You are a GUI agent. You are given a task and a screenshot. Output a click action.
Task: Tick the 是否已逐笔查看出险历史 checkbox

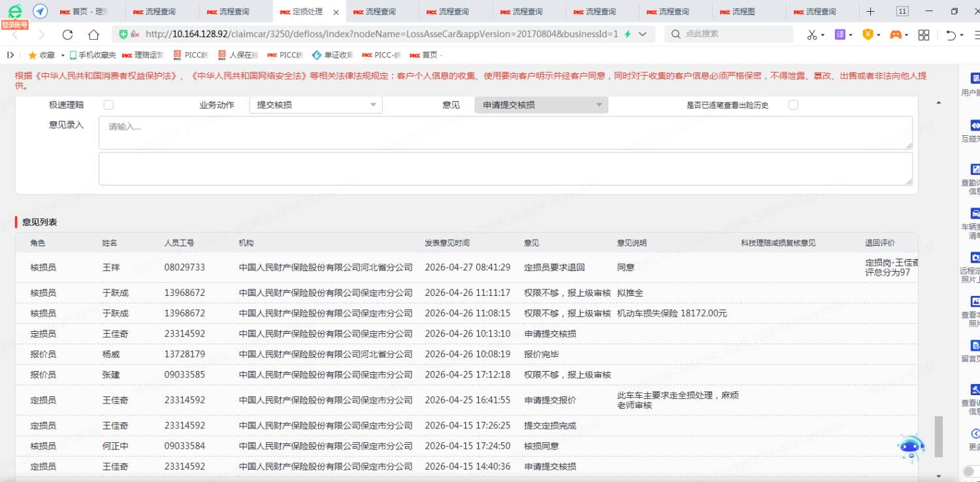pyautogui.click(x=793, y=104)
